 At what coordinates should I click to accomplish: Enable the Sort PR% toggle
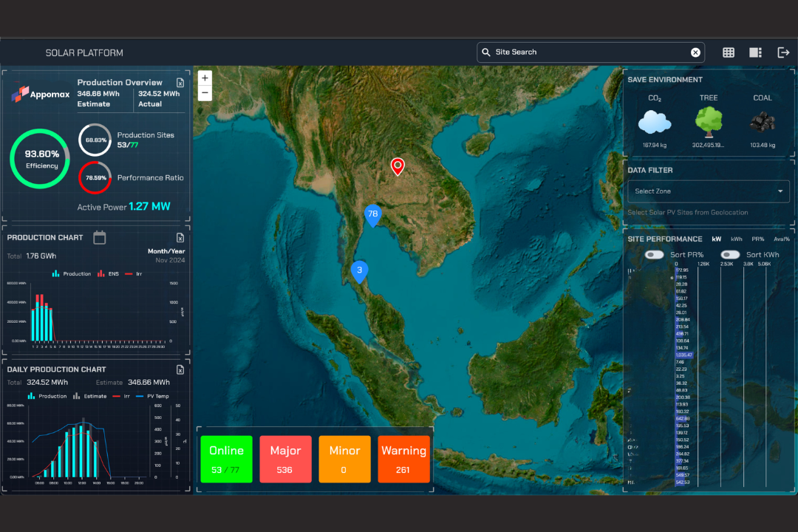pos(654,255)
